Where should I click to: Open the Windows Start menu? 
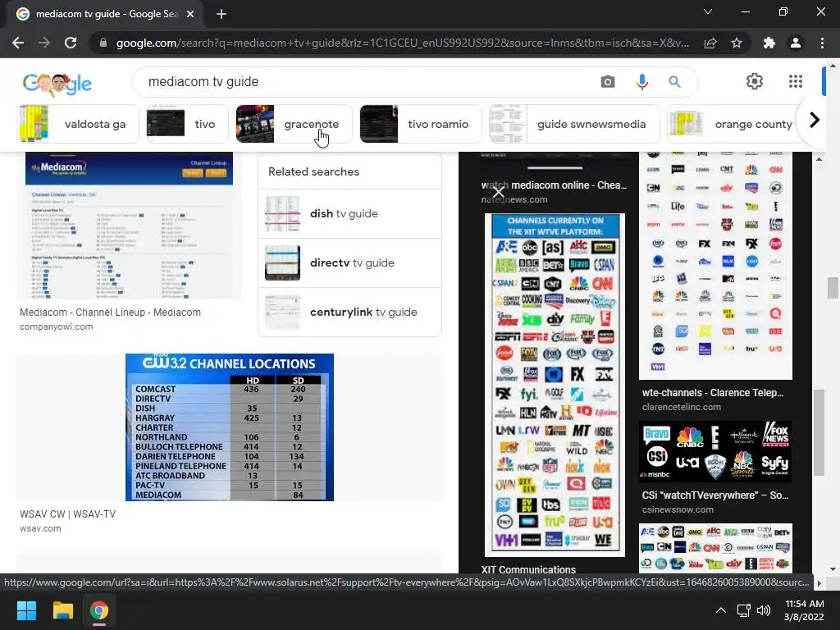pos(26,610)
